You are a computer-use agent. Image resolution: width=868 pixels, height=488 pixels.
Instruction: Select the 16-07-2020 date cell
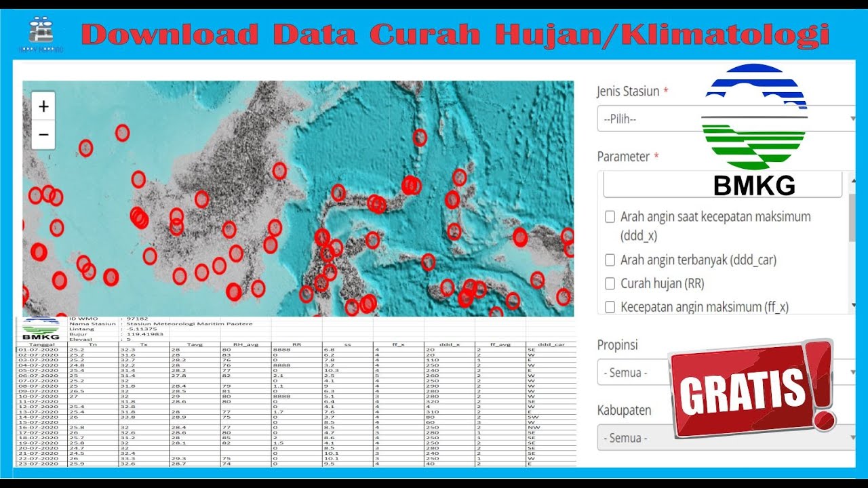43,428
